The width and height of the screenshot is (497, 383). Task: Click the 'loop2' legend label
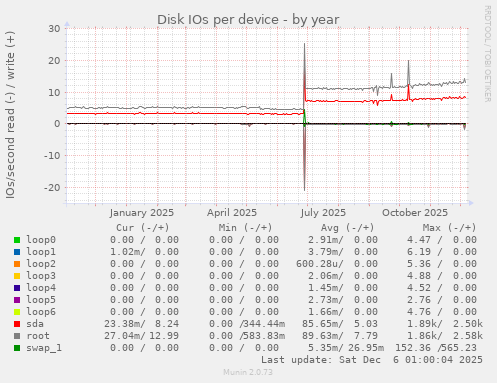point(41,264)
